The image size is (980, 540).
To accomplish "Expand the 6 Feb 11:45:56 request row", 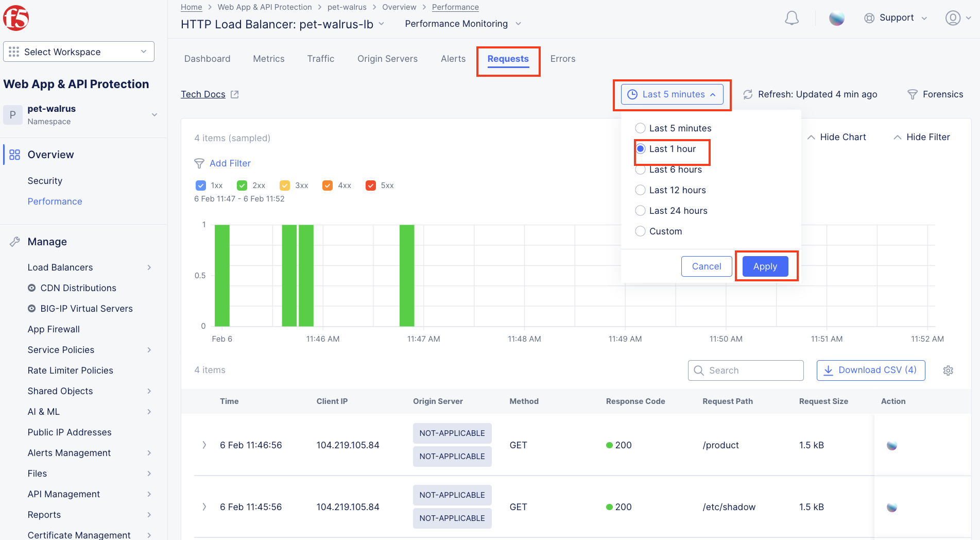I will 204,507.
